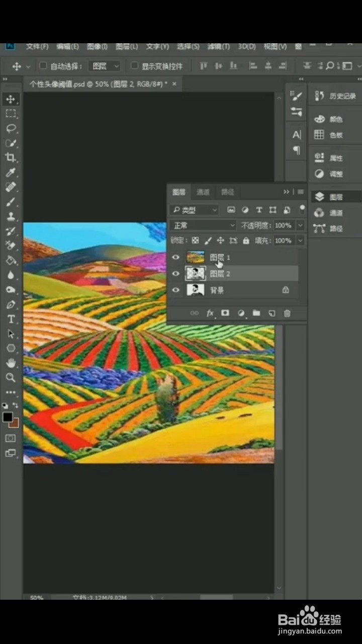Select the Clone Stamp tool

click(x=11, y=216)
